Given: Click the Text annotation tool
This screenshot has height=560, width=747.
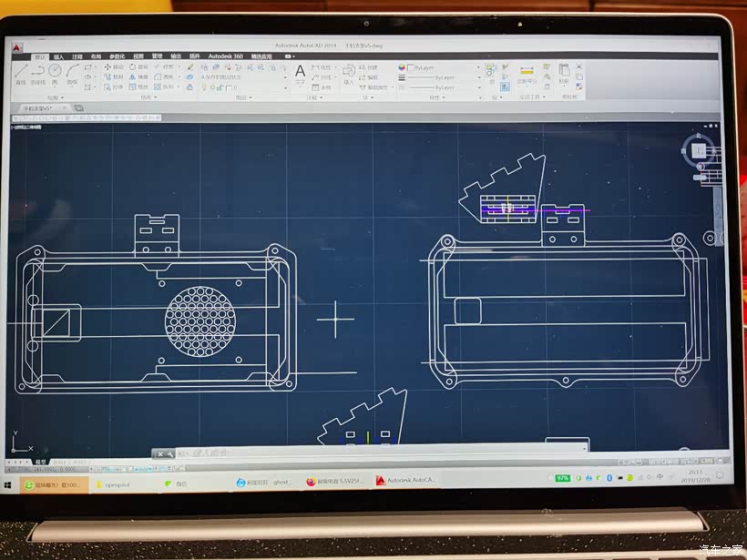Looking at the screenshot, I should [300, 72].
